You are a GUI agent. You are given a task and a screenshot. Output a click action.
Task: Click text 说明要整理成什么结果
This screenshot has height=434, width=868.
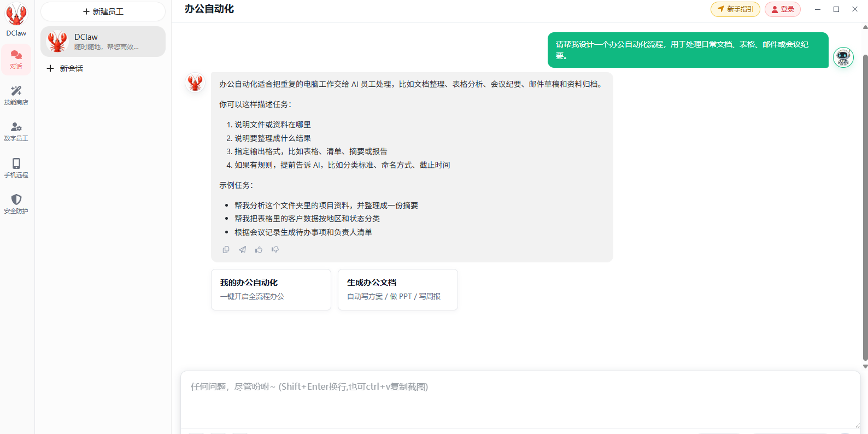point(273,138)
